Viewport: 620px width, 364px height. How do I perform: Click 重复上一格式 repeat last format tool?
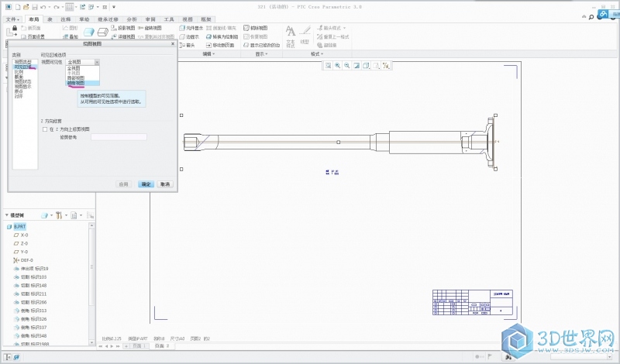pos(333,36)
